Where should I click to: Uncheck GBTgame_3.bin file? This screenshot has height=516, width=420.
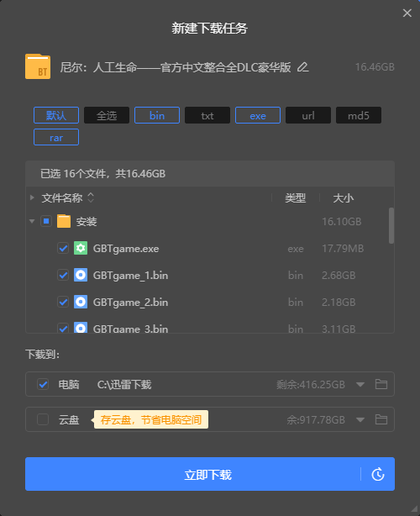point(63,328)
